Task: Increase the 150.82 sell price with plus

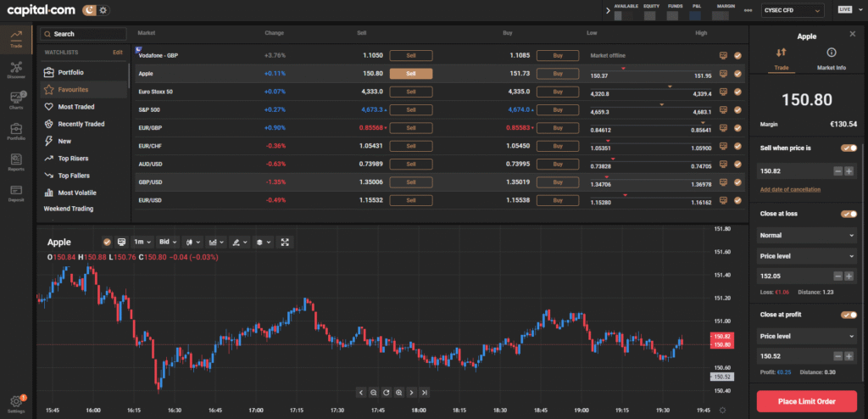Action: (849, 171)
